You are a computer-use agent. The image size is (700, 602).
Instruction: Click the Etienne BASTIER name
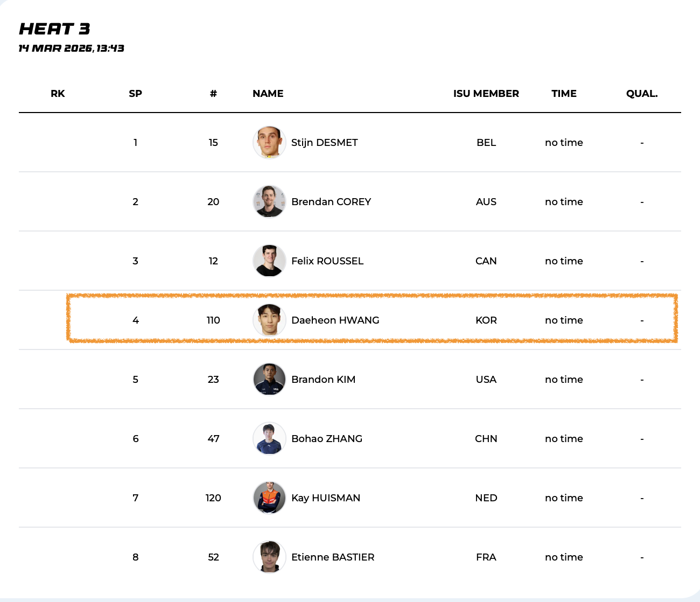pos(332,557)
